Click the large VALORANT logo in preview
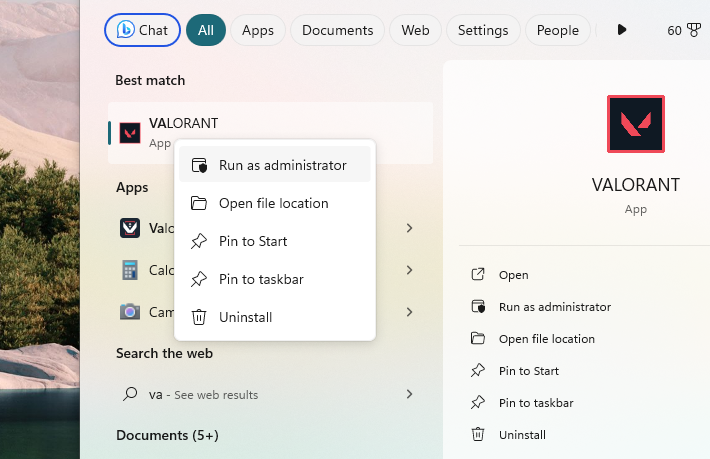710x459 pixels. [635, 124]
